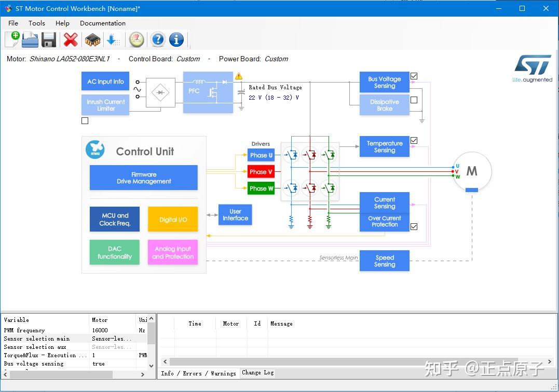
Task: Disable the Temperature Sensing checkbox
Action: [414, 140]
